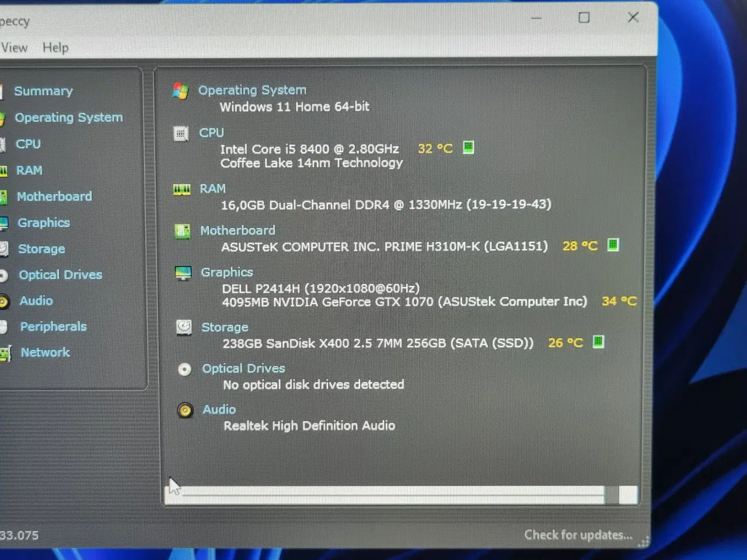The image size is (747, 560).
Task: Click the green Motherboard temperature indicator
Action: [613, 244]
